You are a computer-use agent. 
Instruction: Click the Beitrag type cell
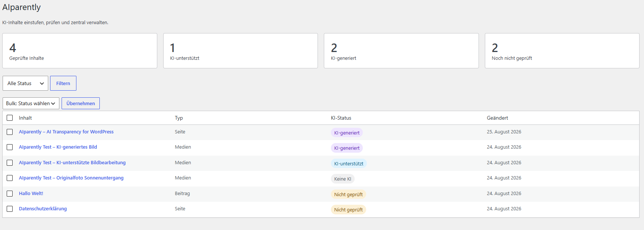[x=182, y=194]
